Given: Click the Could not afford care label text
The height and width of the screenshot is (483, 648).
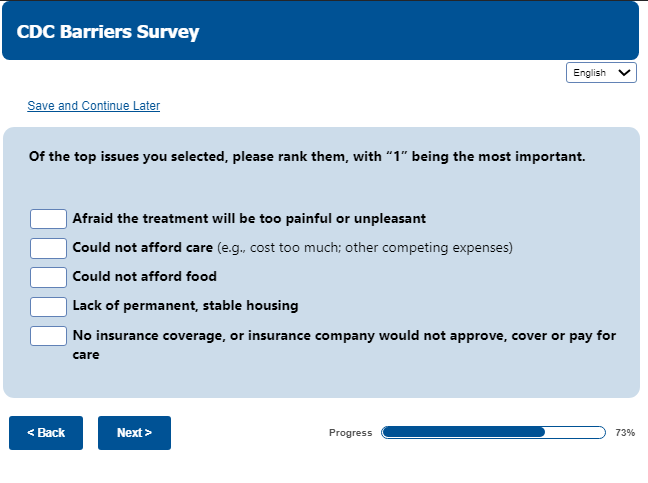Looking at the screenshot, I should pos(142,247).
